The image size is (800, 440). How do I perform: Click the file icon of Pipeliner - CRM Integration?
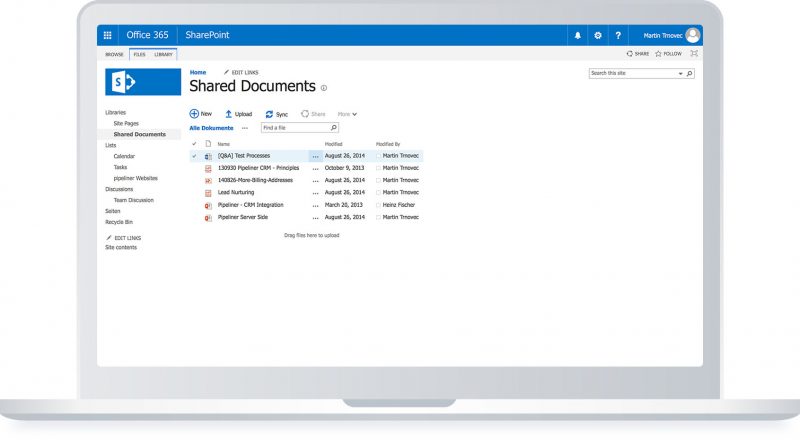click(208, 205)
